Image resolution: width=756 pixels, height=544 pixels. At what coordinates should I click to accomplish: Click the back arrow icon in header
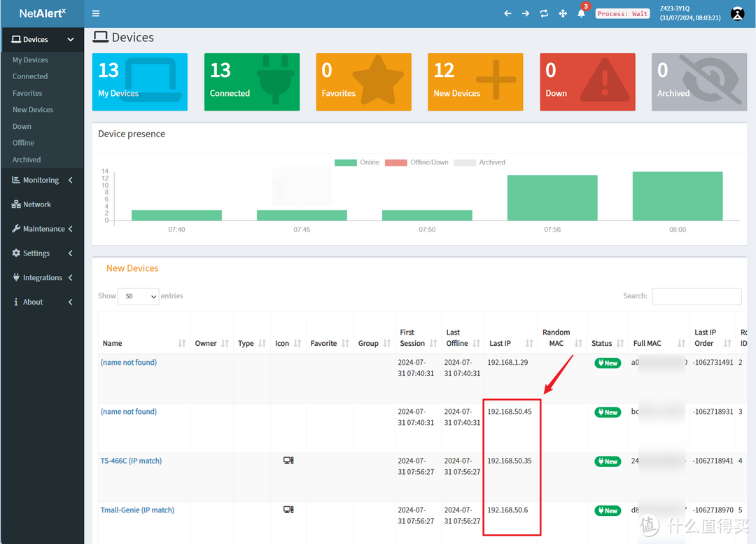pos(507,13)
